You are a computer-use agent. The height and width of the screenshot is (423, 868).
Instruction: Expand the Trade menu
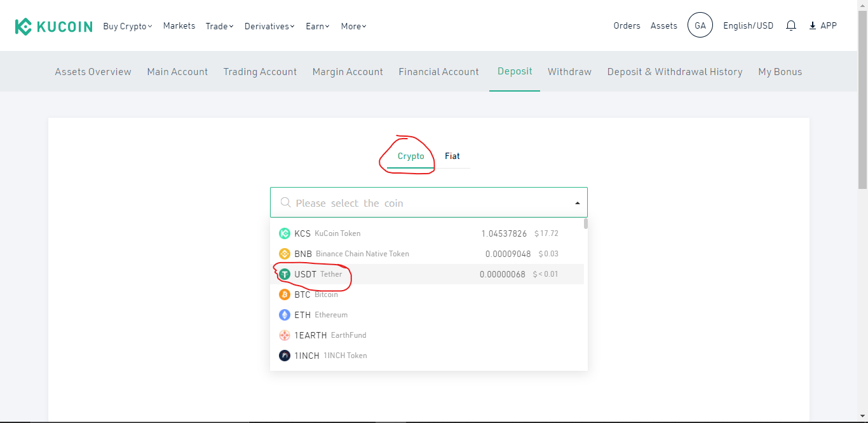tap(220, 26)
